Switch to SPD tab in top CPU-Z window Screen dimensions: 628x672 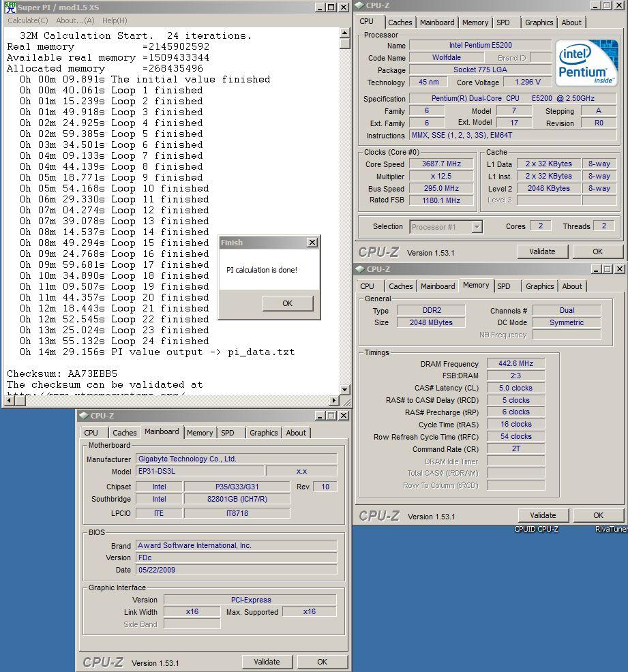tap(503, 22)
